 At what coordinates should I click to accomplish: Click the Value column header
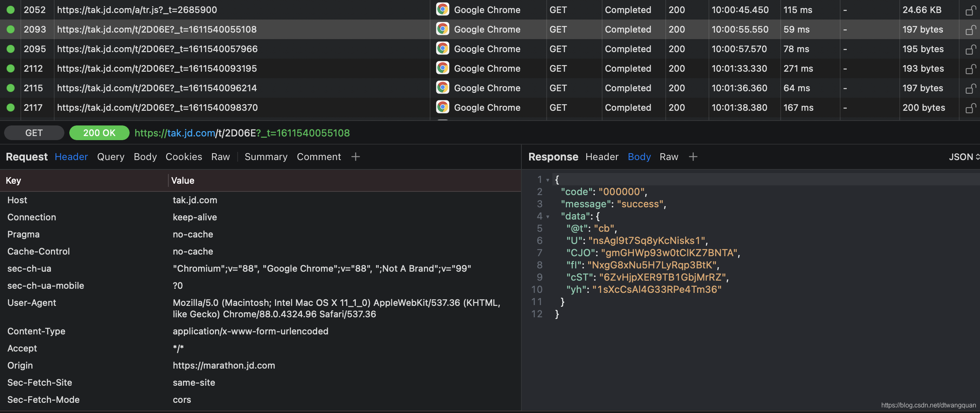pyautogui.click(x=183, y=180)
